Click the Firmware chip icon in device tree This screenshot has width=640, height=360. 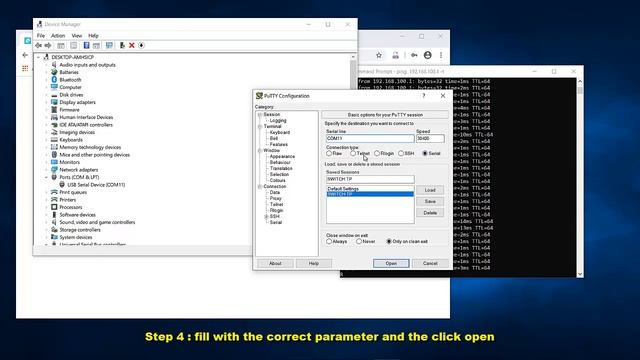click(54, 109)
